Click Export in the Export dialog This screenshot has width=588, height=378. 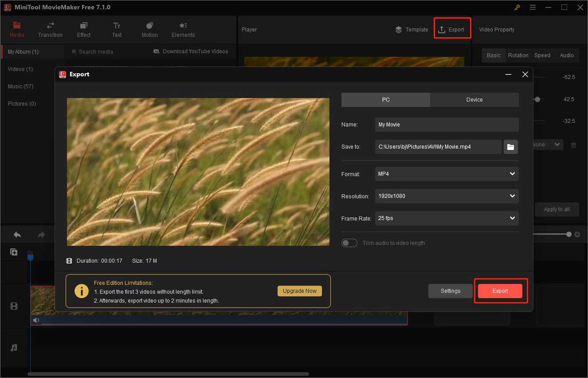coord(500,291)
